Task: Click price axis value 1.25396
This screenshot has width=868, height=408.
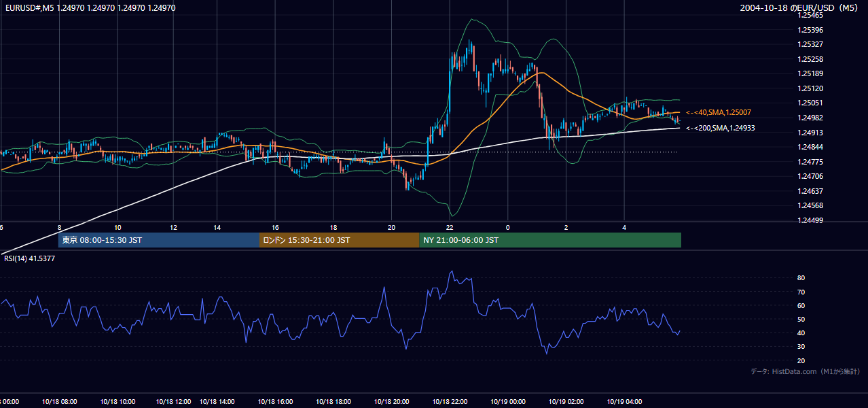Action: coord(810,30)
